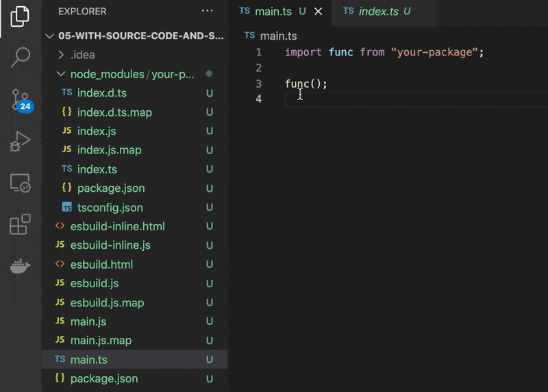Open index.js under node_modules
This screenshot has width=548, height=392.
click(134, 131)
